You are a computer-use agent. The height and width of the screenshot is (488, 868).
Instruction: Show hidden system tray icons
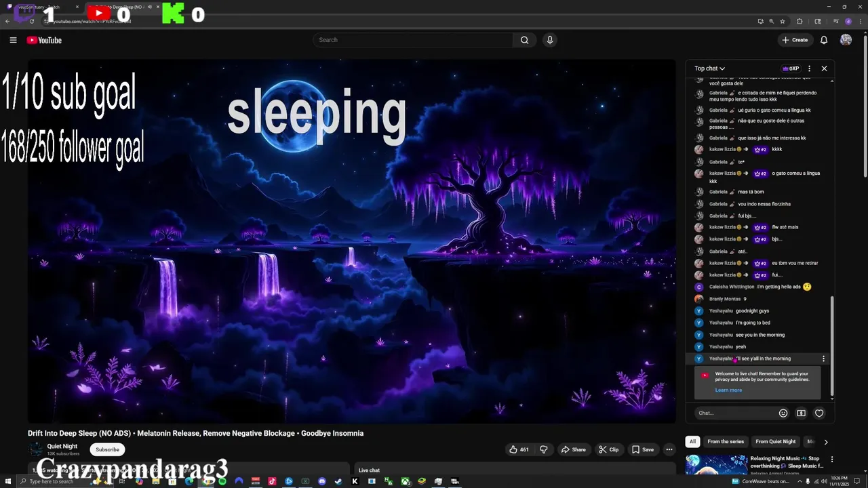click(x=800, y=481)
